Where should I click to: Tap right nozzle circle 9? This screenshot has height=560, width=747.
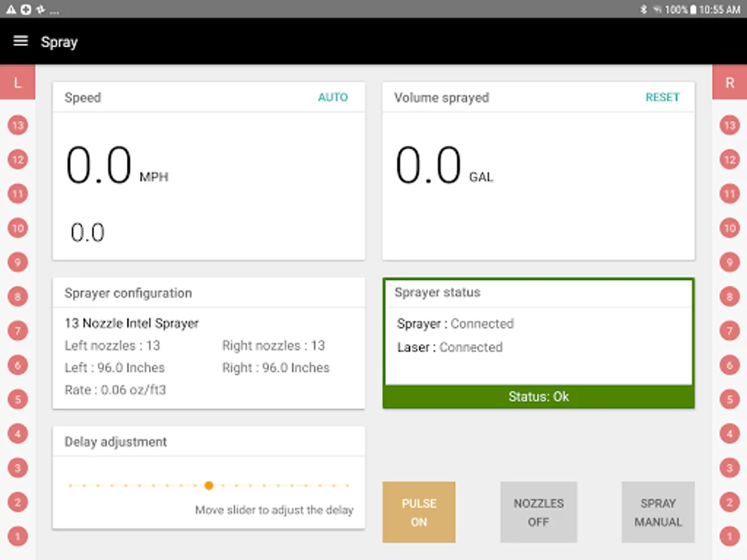pos(730,263)
